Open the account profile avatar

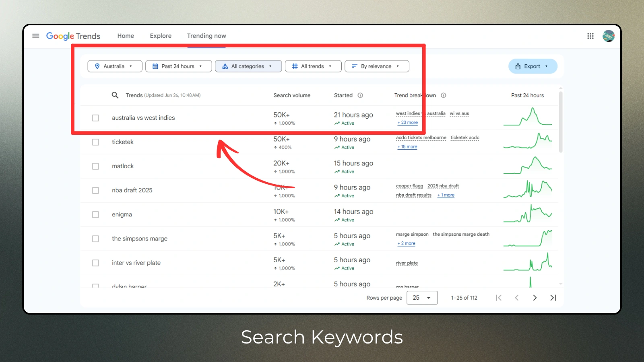pyautogui.click(x=609, y=36)
